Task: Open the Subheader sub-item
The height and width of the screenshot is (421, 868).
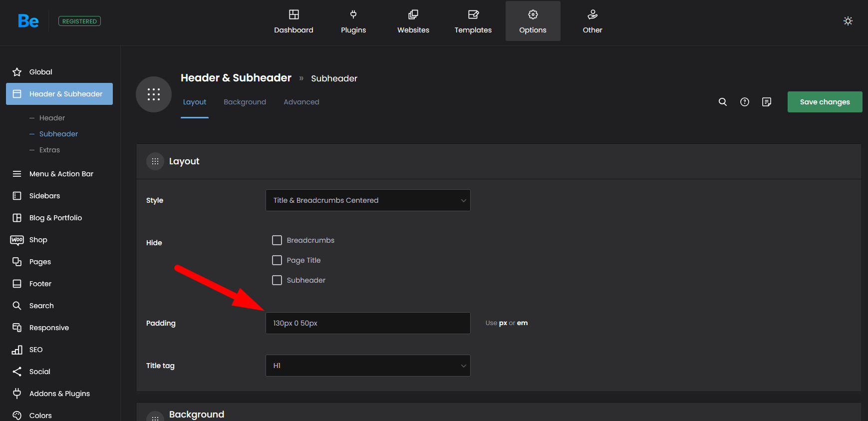Action: [x=58, y=134]
